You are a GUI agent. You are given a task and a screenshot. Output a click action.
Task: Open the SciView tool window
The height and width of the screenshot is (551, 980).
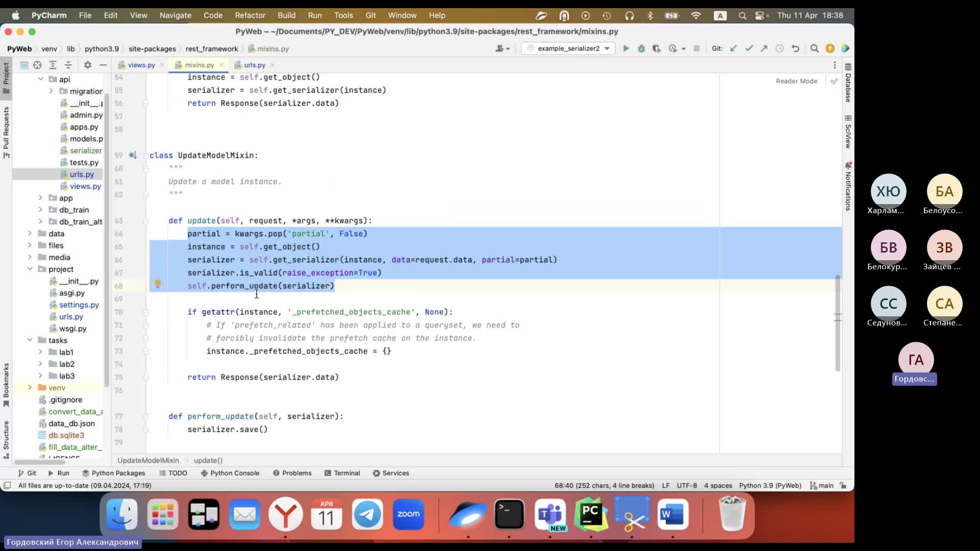coord(848,132)
